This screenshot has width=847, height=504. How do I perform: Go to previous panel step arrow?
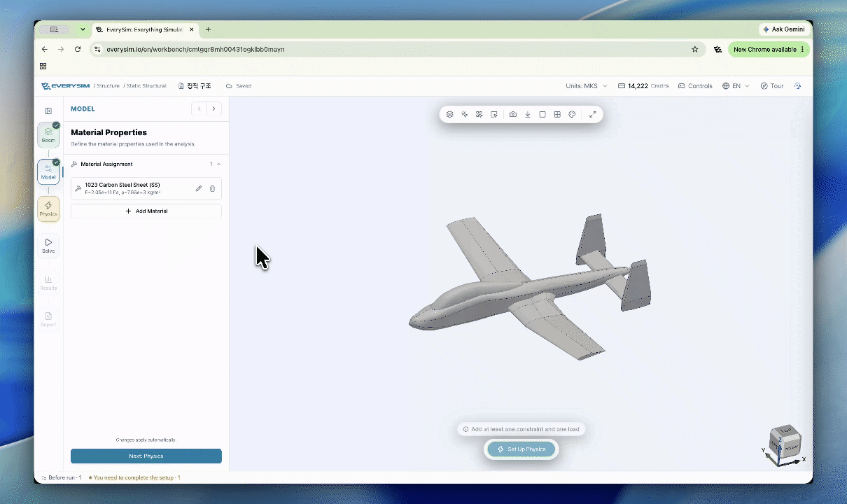(199, 108)
